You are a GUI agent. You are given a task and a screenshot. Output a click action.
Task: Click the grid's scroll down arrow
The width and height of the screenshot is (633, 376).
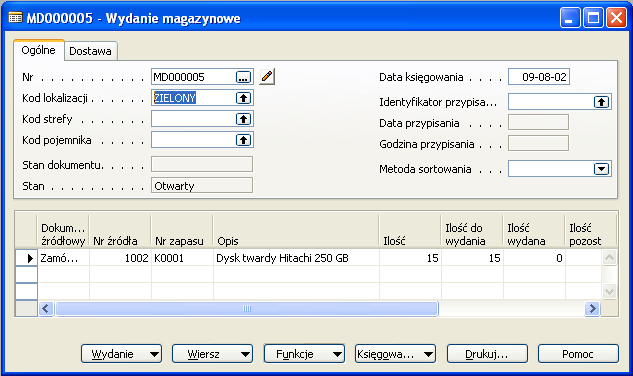click(609, 291)
